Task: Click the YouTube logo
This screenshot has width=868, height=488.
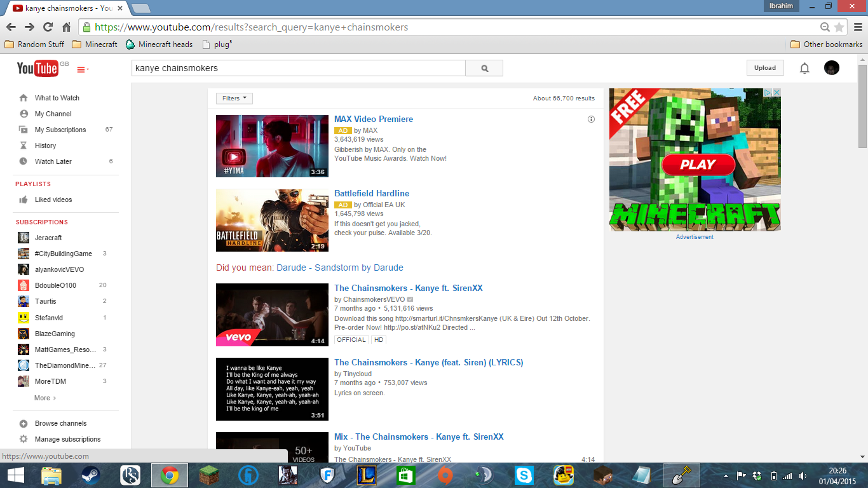Action: click(x=37, y=69)
